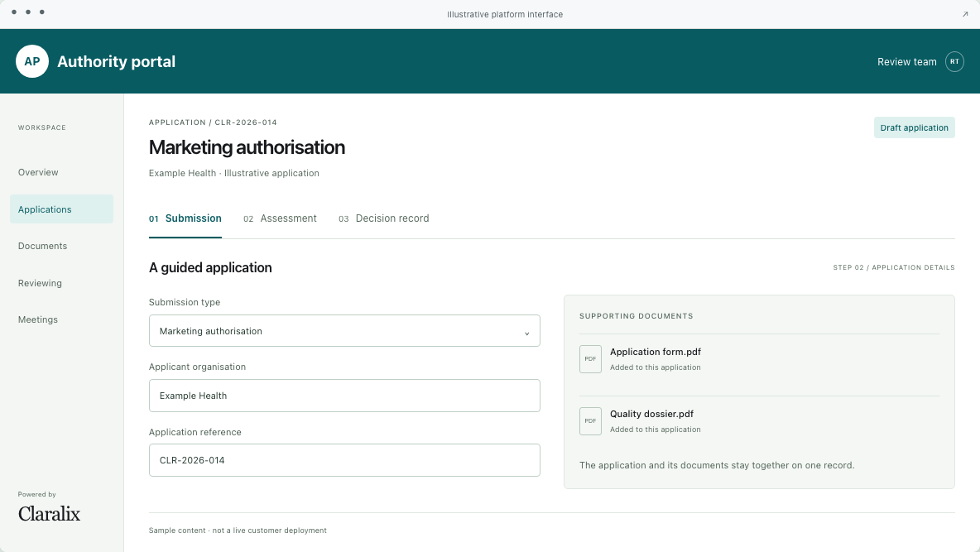The height and width of the screenshot is (552, 980).
Task: Click the Marketing authorisation heading
Action: coord(247,147)
